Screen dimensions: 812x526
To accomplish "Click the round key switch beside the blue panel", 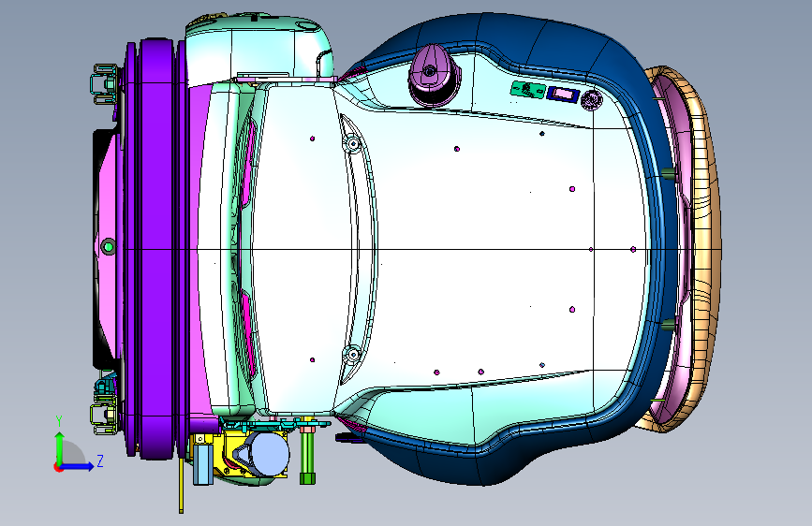I will (x=591, y=99).
